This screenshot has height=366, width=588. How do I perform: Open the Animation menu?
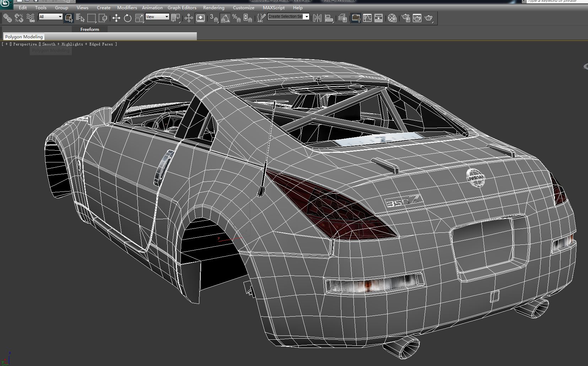click(x=152, y=7)
